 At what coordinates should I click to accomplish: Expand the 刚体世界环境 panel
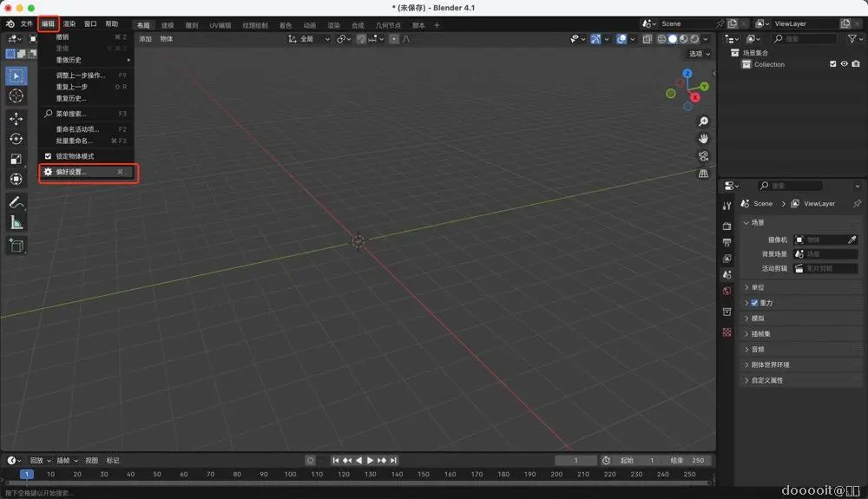(x=770, y=364)
